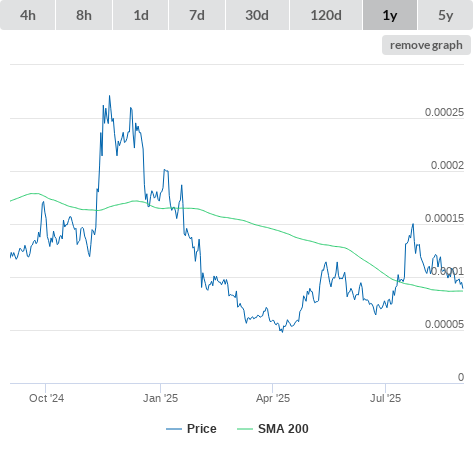Click the Jan '25 axis label
This screenshot has width=474, height=455.
point(160,398)
